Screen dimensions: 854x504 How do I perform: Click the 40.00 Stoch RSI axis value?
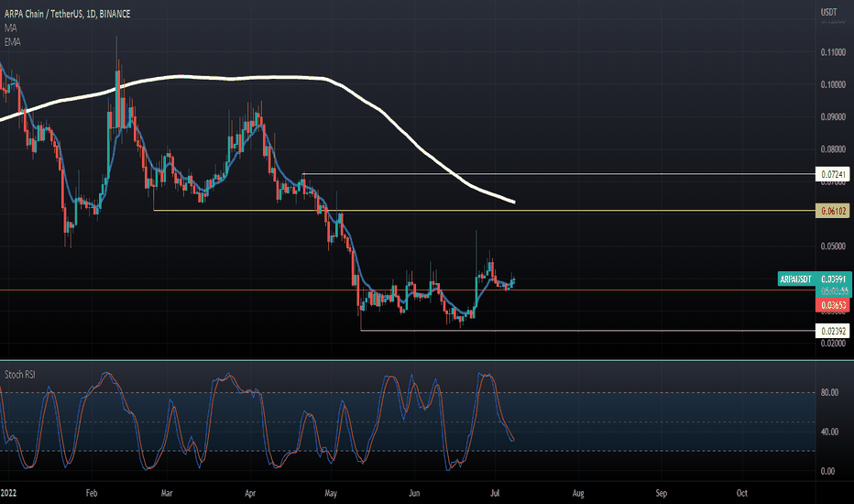(829, 432)
